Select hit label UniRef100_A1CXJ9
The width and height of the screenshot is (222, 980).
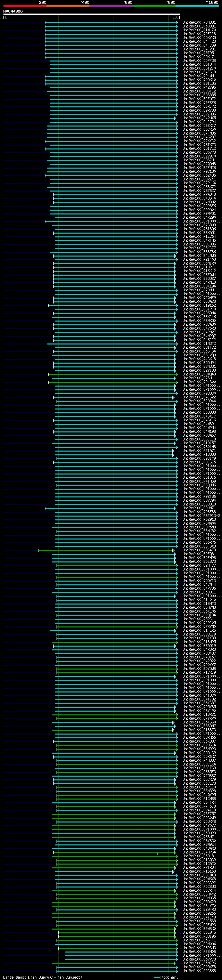click(199, 672)
